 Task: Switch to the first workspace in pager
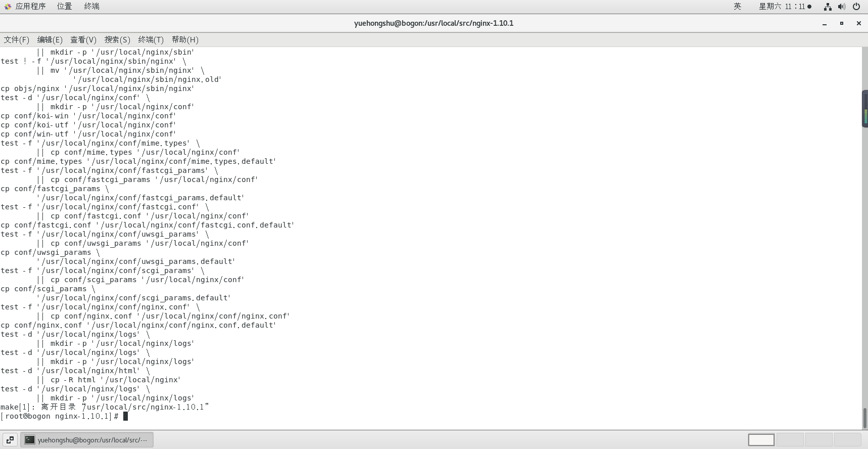761,440
